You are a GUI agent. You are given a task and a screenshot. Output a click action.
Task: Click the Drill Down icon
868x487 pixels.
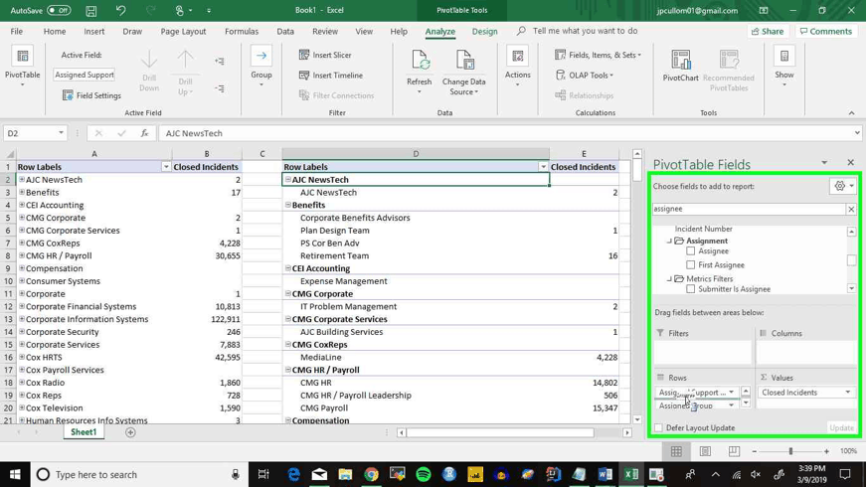click(x=149, y=71)
